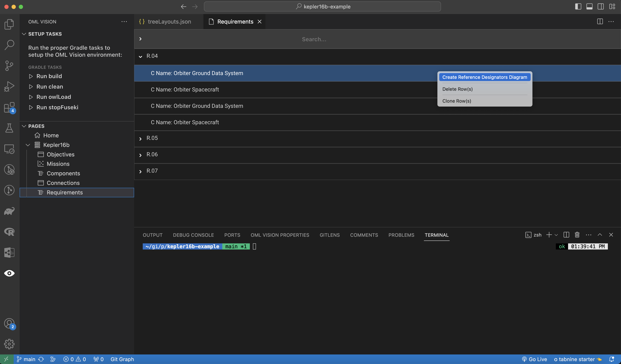
Task: Open the OML Vision eye view
Action: click(9, 273)
